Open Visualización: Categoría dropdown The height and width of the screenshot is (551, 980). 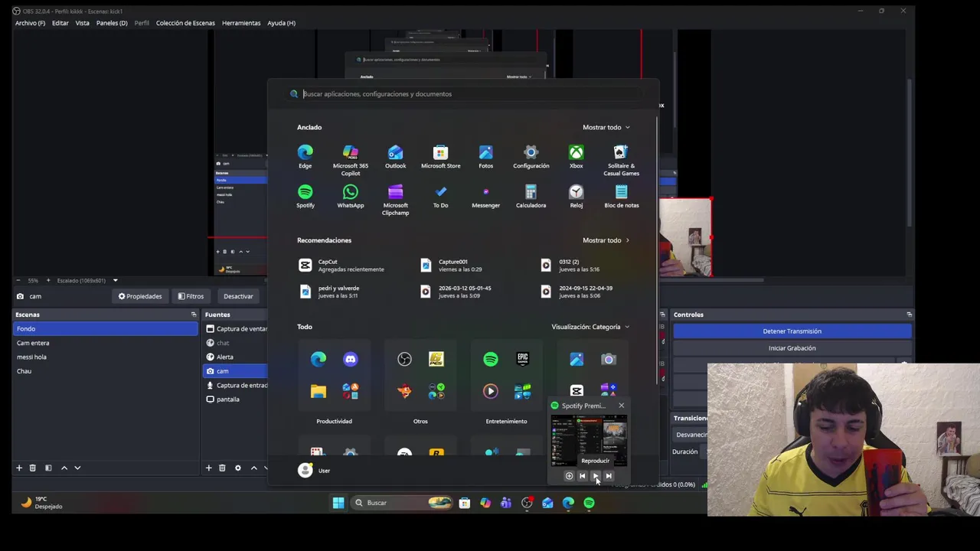click(590, 327)
